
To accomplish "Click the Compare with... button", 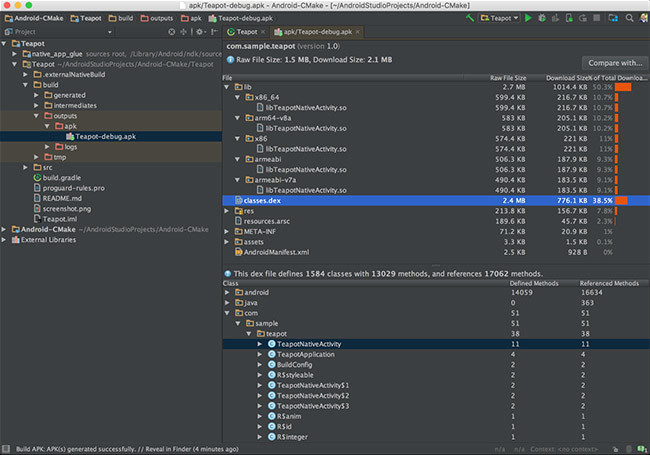I will point(615,63).
